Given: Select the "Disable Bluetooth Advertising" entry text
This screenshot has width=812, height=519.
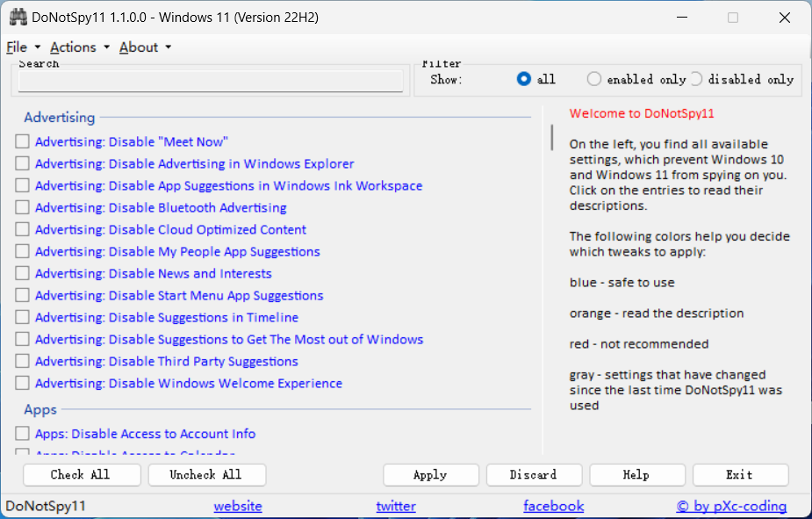Looking at the screenshot, I should coord(161,208).
